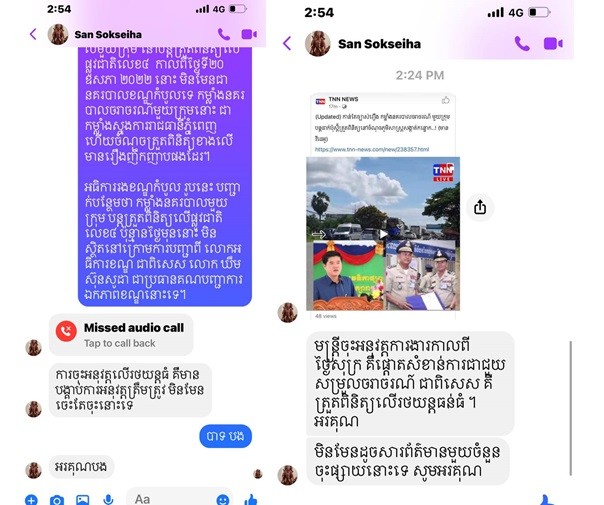604x505 pixels.
Task: Tap the back chevron in right chat
Action: click(287, 43)
